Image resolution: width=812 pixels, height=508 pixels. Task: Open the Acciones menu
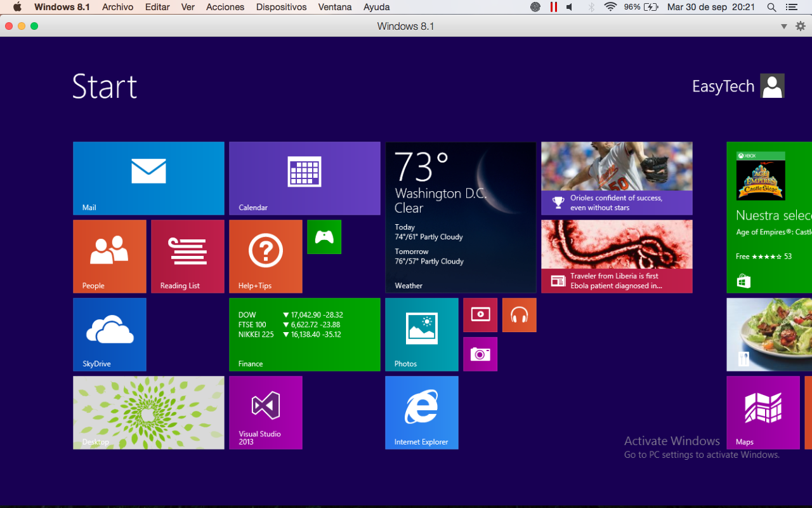(x=225, y=7)
